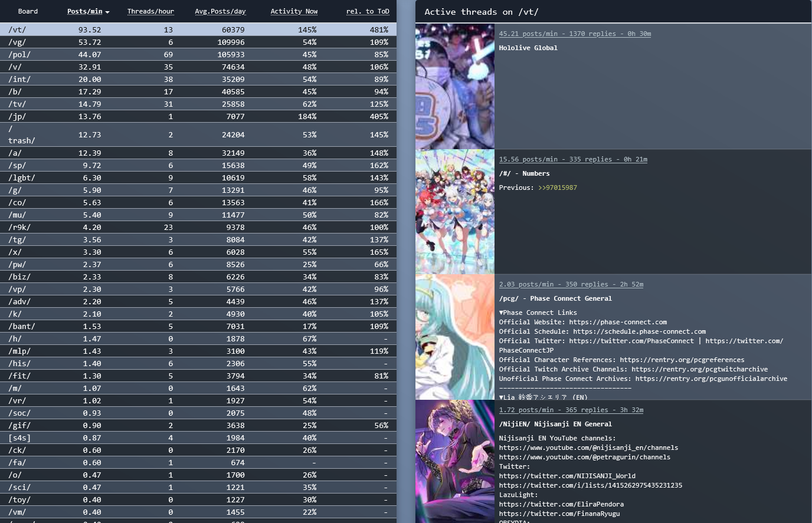
Task: Open the Hololive Global thread thumbnail
Action: pos(455,86)
